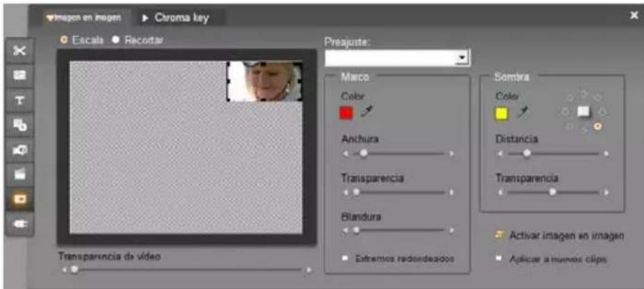Open the scissors clip properties tool
This screenshot has height=289, width=644.
point(19,50)
